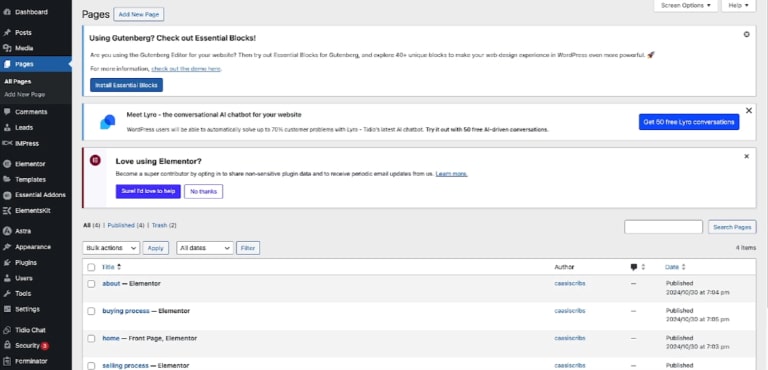The height and width of the screenshot is (370, 768).
Task: Check the selling process page checkbox
Action: click(91, 366)
